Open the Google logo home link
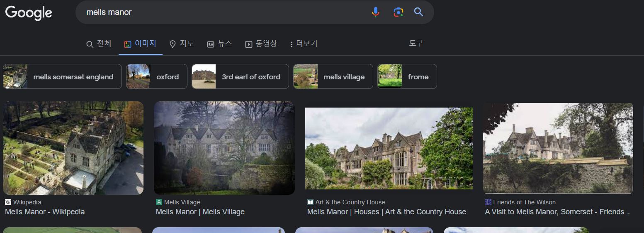 click(29, 12)
